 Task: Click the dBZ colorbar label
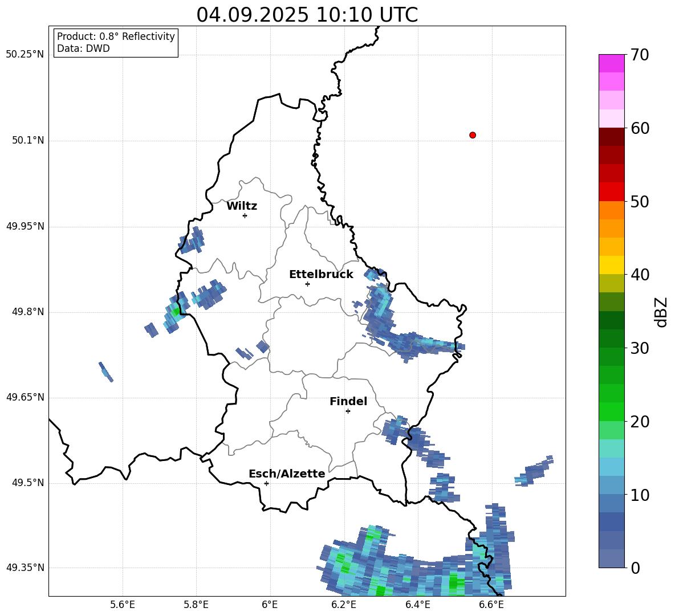(662, 312)
